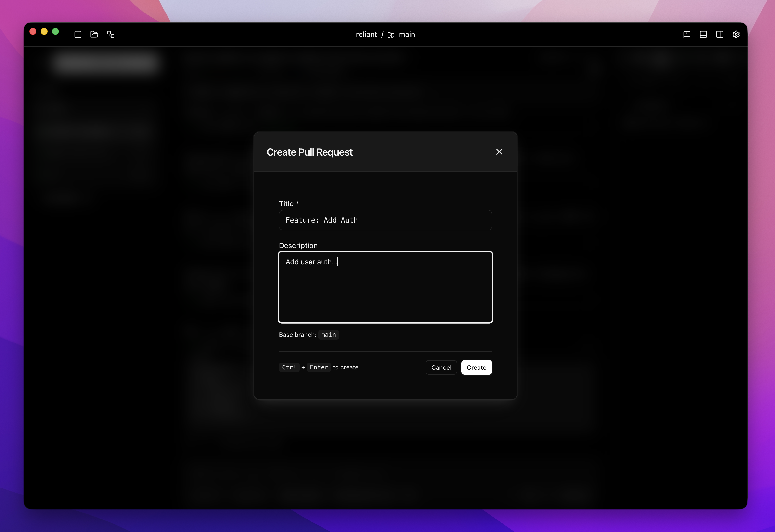Open the settings gear
The height and width of the screenshot is (532, 775).
pos(736,34)
